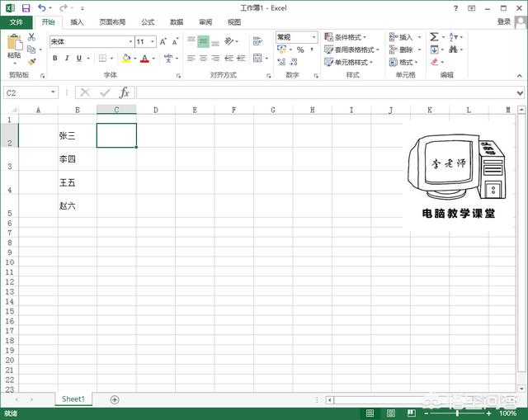Click the Paste clipboard icon
The height and width of the screenshot is (420, 528).
click(14, 45)
